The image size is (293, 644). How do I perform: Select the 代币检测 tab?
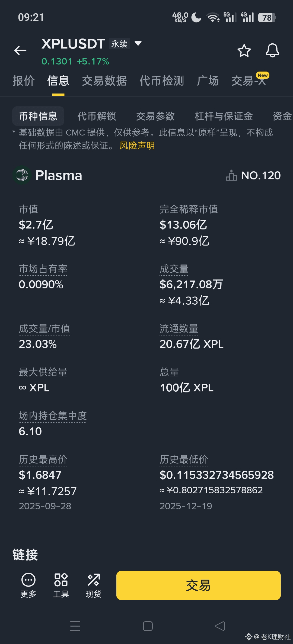tap(162, 81)
